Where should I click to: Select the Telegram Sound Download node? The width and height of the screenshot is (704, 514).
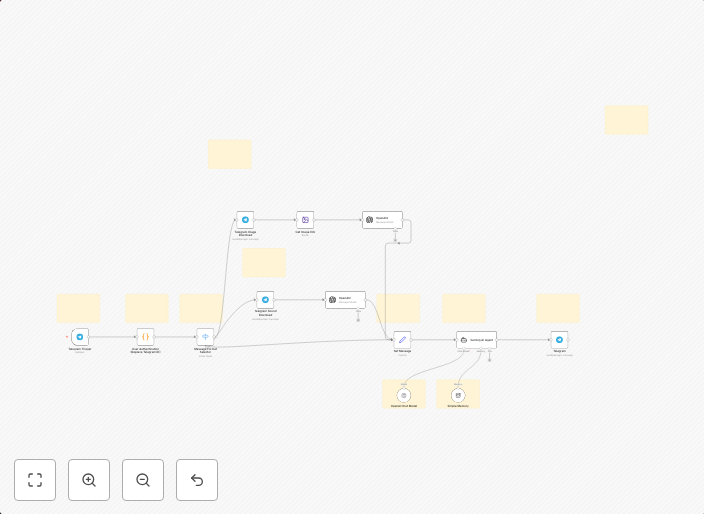coord(265,299)
